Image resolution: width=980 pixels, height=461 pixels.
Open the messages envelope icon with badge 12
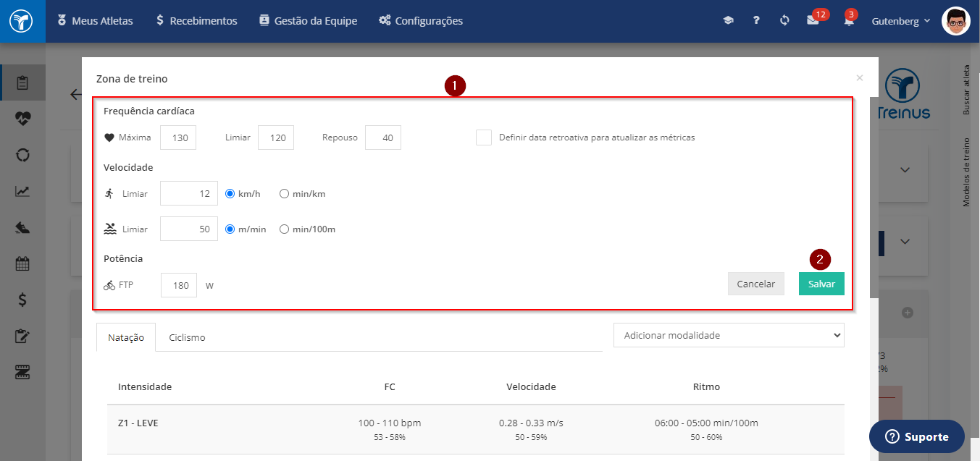[x=813, y=21]
